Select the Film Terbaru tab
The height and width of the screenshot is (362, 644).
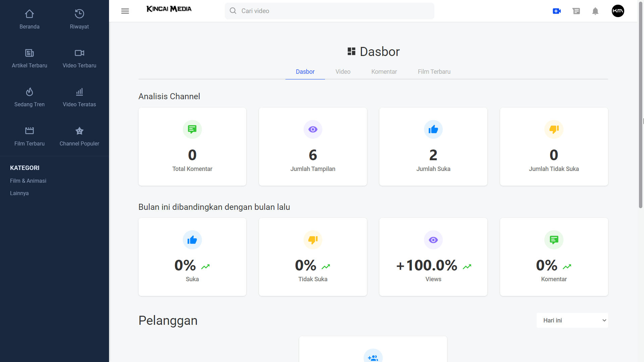[x=434, y=71]
